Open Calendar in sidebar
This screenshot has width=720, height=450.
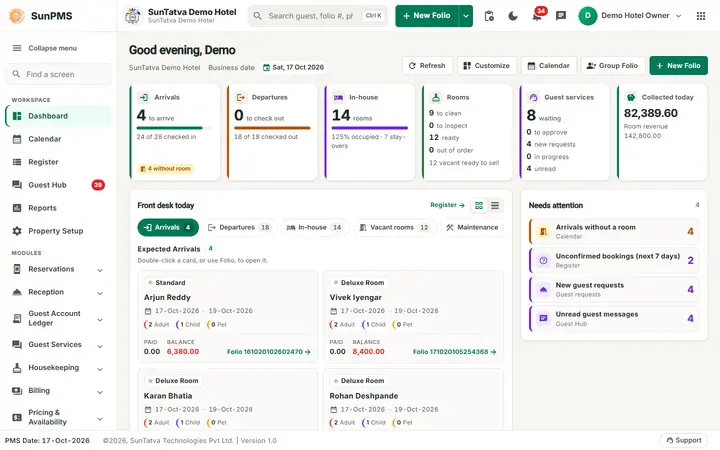coord(58,139)
